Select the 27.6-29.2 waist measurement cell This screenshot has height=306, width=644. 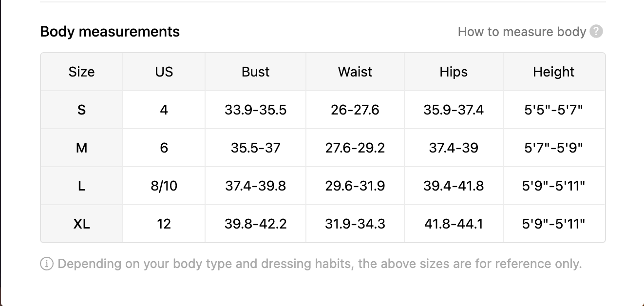click(355, 148)
